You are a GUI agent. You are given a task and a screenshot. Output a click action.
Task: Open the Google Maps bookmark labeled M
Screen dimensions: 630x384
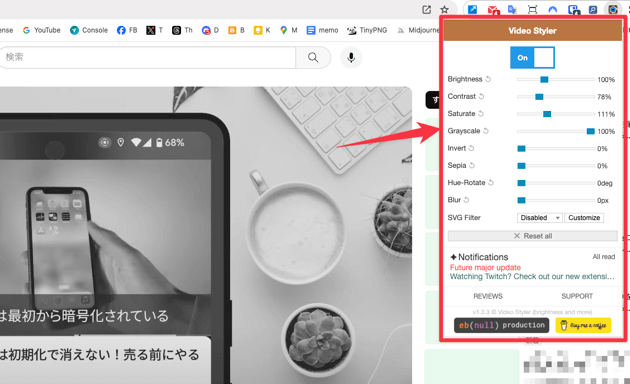click(288, 30)
